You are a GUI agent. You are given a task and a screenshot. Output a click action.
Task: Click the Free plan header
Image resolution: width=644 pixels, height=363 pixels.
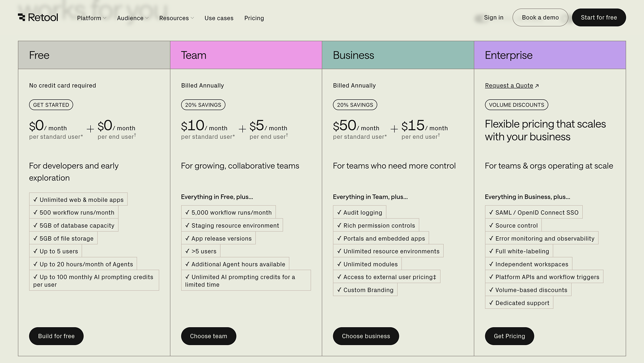click(94, 55)
